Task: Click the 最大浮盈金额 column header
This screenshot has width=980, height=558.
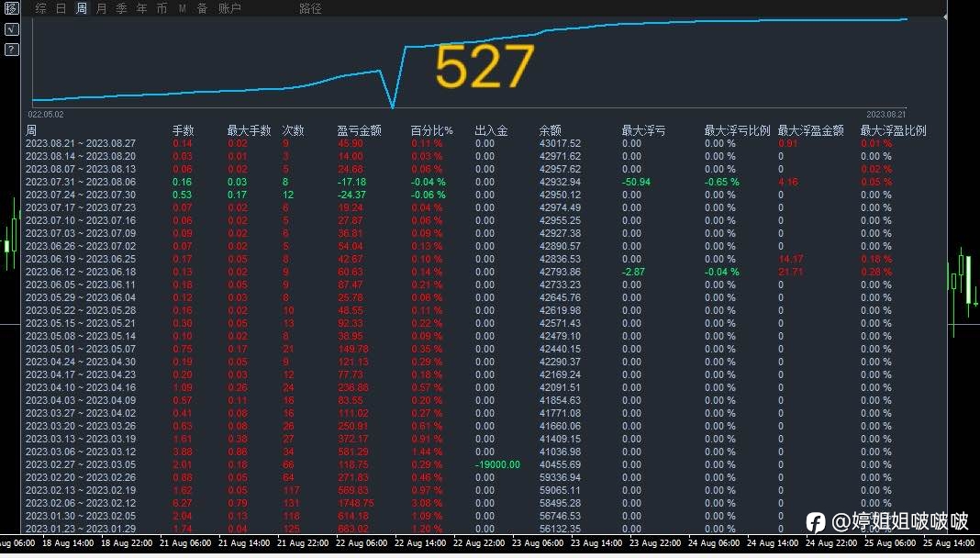Action: (810, 130)
